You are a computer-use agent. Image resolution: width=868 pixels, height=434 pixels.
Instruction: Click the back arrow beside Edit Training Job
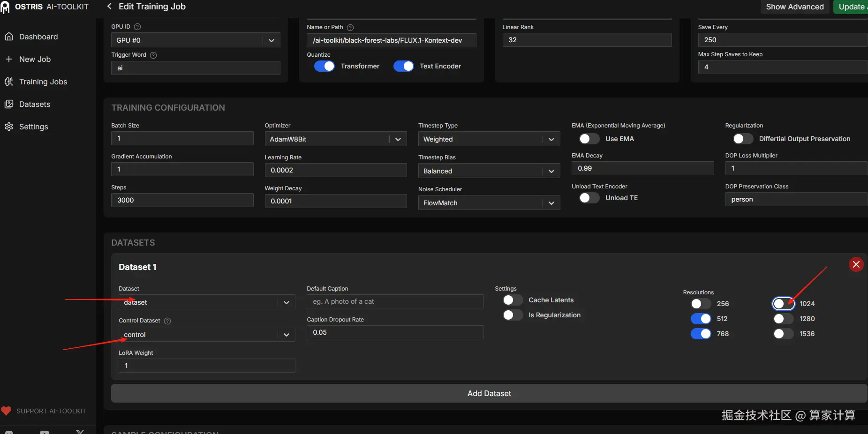[x=109, y=6]
